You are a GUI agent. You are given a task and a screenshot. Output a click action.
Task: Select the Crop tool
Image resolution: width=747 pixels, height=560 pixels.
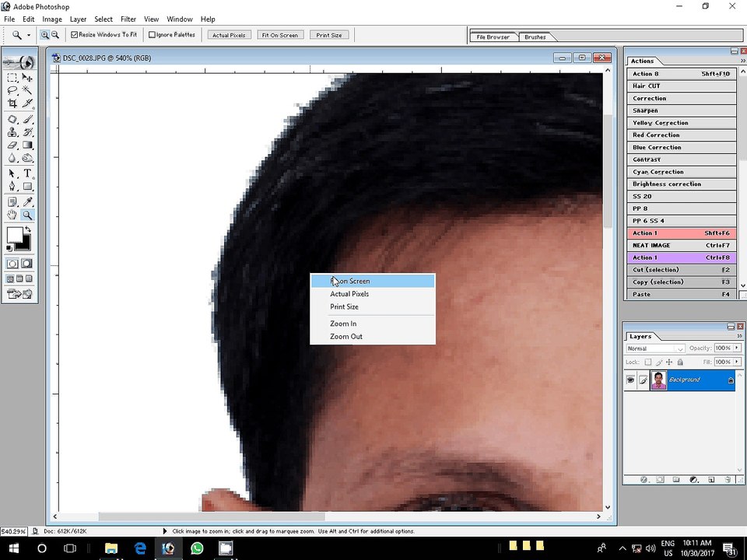tap(12, 103)
